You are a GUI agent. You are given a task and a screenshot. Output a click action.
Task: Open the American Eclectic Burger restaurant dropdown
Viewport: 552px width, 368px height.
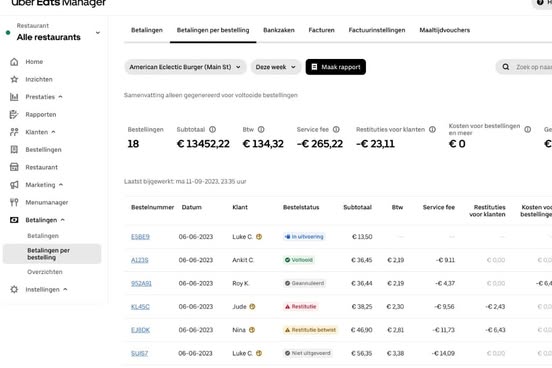point(185,67)
